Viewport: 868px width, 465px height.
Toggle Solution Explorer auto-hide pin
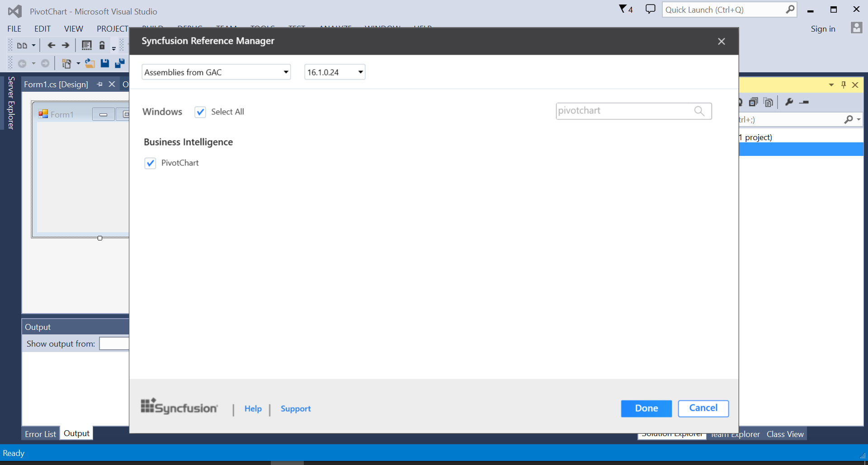843,85
